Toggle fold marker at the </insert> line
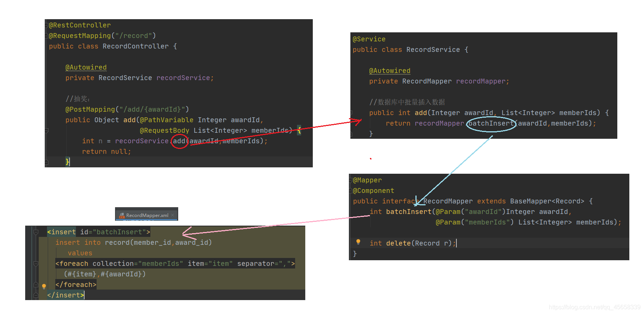This screenshot has width=644, height=314. (x=36, y=295)
